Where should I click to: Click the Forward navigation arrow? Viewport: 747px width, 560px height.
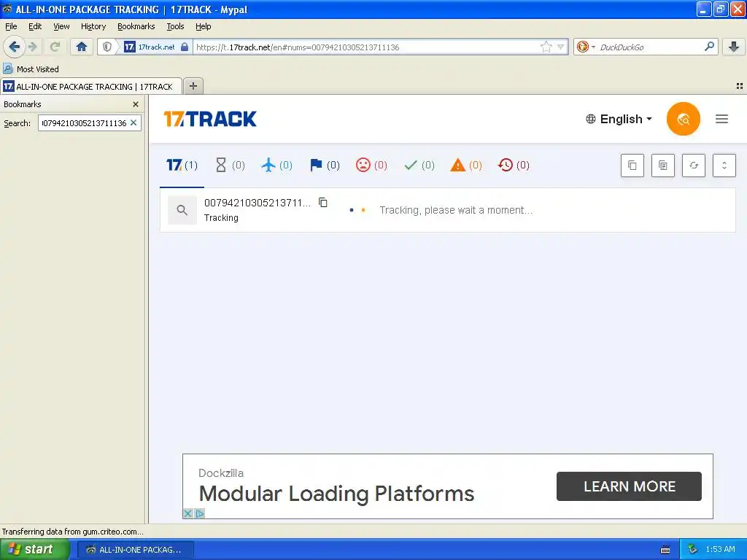33,47
